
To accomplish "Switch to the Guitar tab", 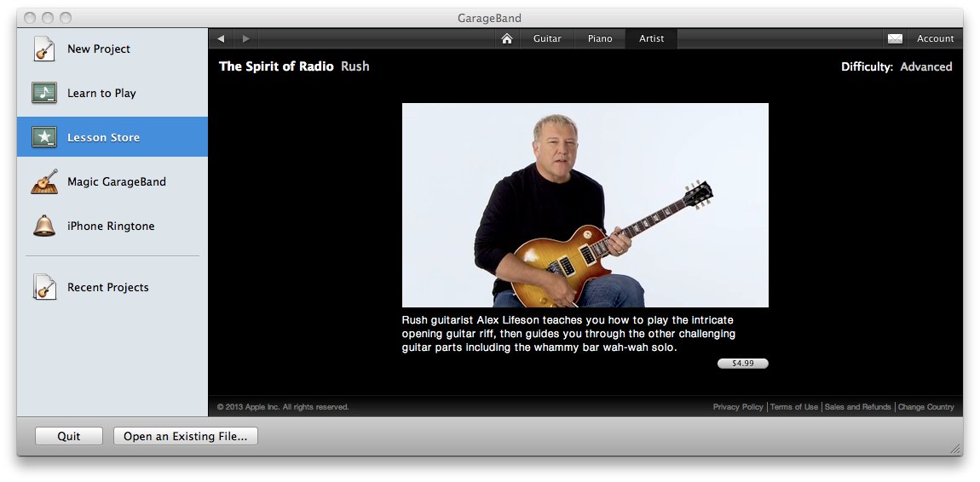I will [x=547, y=38].
